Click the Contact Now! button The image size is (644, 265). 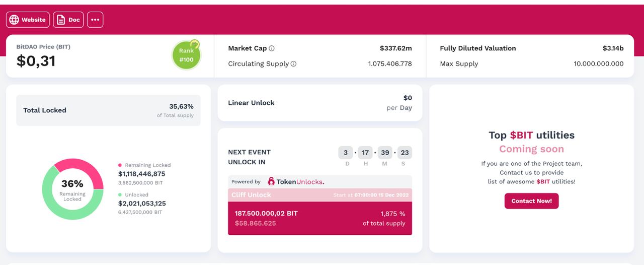click(531, 201)
